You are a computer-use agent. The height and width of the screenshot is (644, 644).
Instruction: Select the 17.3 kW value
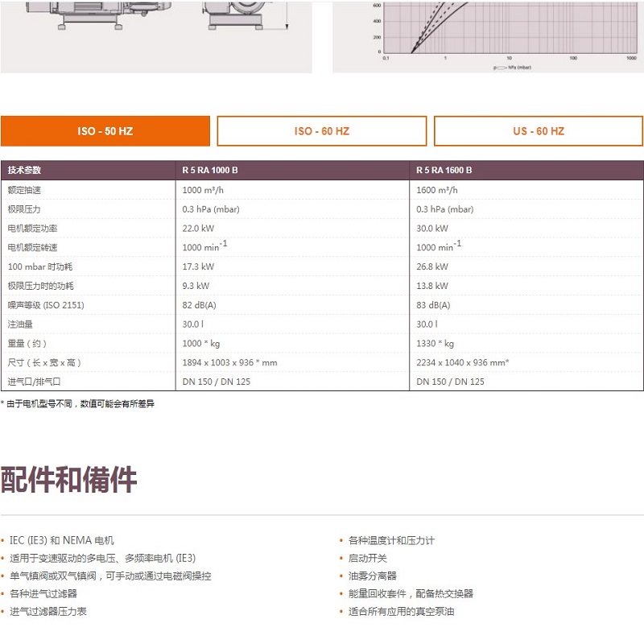point(198,266)
